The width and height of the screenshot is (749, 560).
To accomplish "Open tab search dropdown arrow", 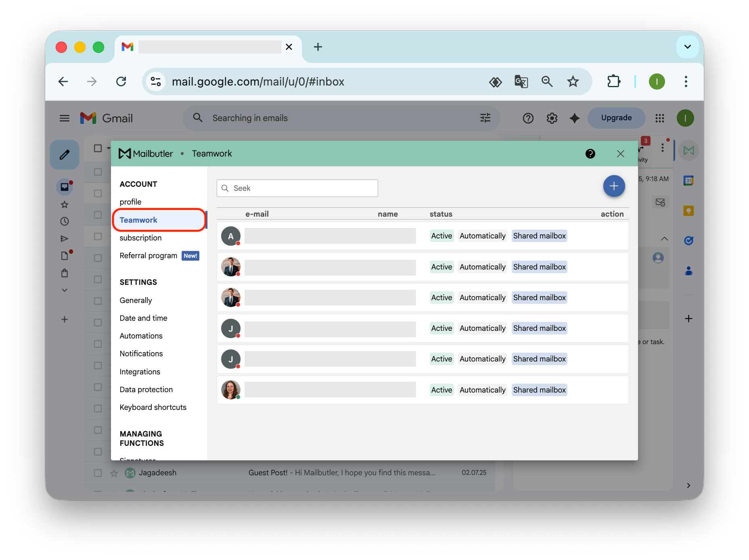I will coord(688,47).
